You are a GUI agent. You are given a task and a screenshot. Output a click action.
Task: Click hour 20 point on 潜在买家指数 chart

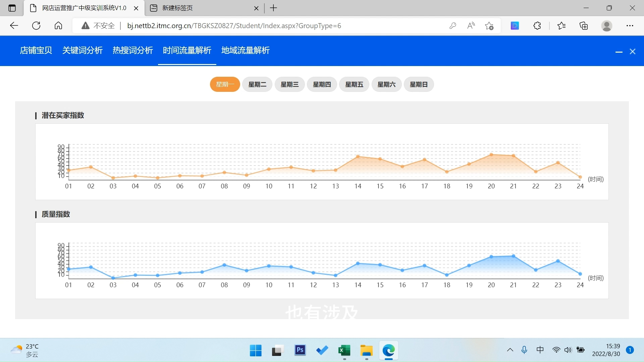tap(491, 155)
